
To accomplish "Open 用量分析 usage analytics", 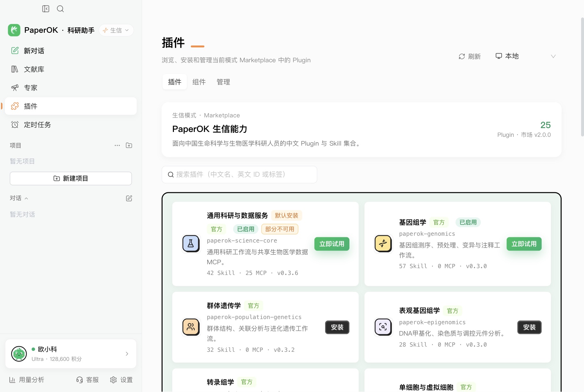I will [x=27, y=380].
